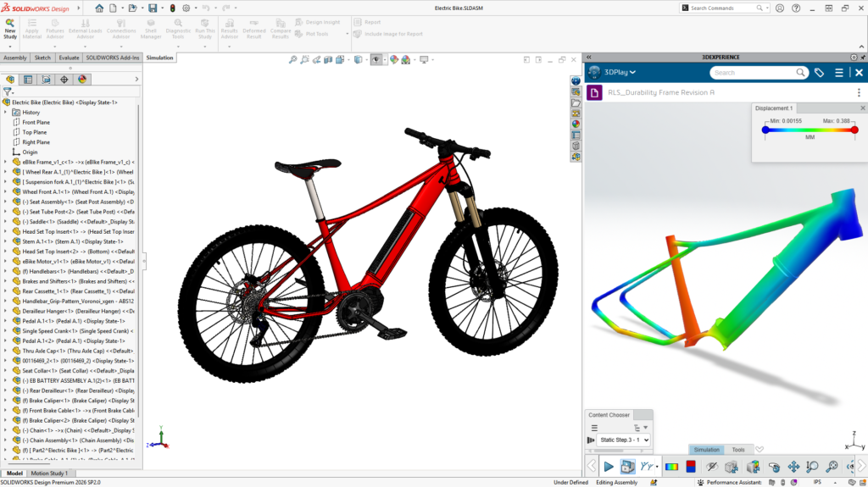Open the File Explorer folder icon in the task pane
This screenshot has height=487, width=868.
click(576, 102)
